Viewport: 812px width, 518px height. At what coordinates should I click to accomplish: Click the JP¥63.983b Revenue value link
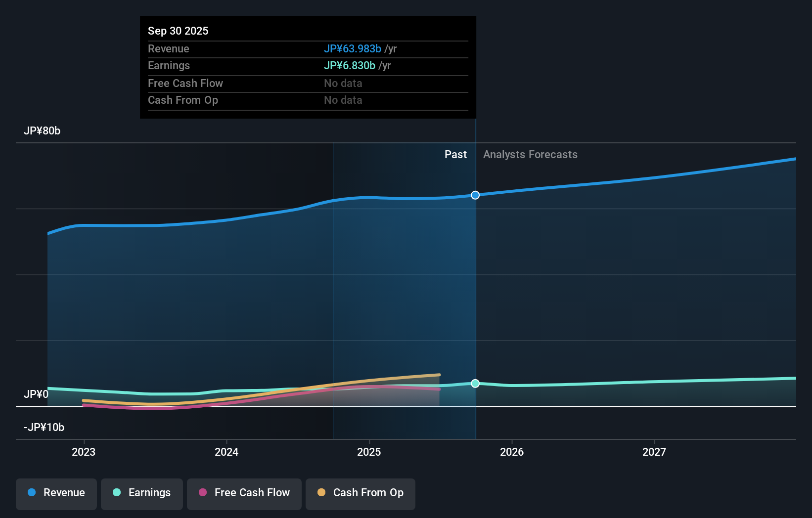352,49
